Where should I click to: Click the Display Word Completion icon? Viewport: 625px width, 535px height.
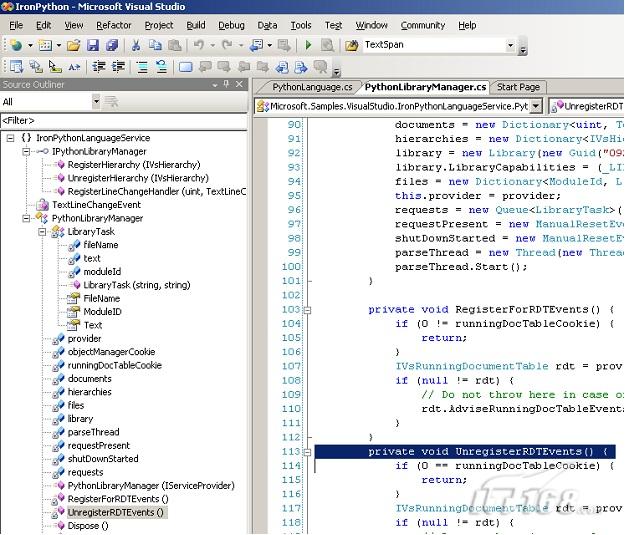[x=75, y=67]
